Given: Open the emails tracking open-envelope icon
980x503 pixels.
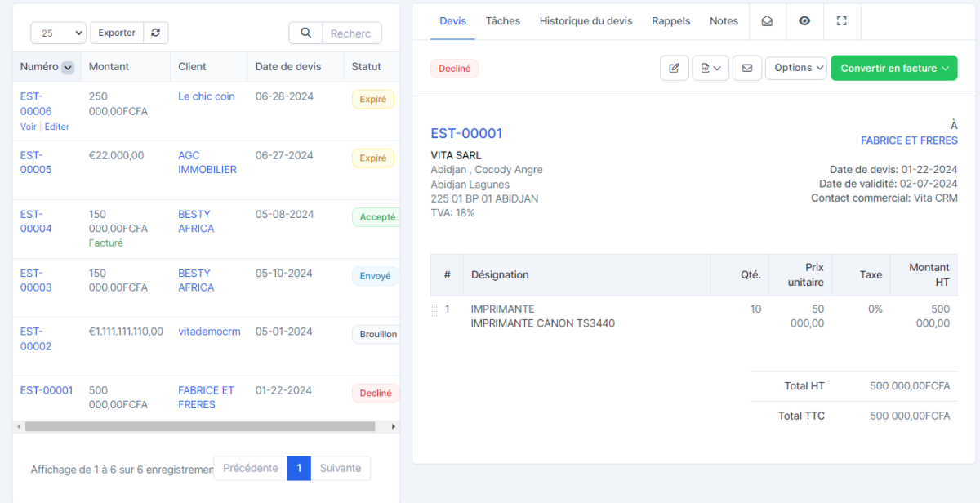Looking at the screenshot, I should [767, 21].
